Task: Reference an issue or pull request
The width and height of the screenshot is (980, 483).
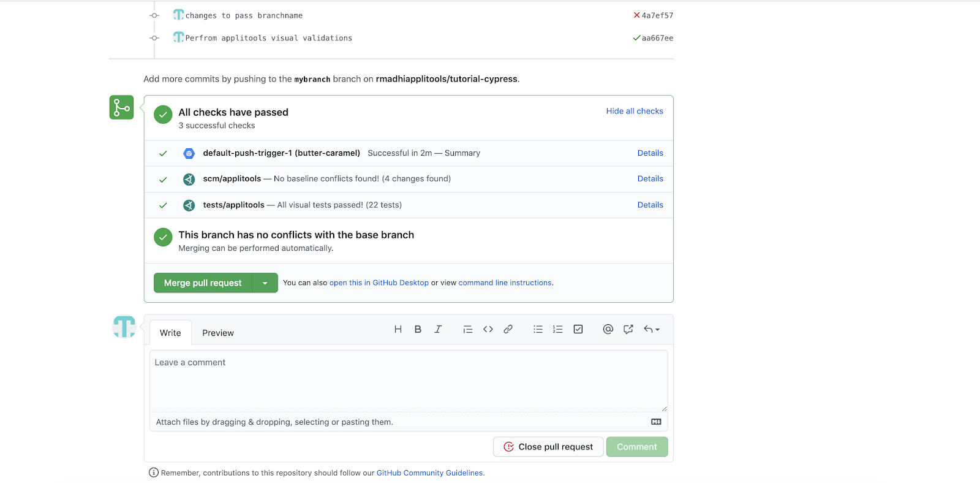Action: tap(628, 329)
